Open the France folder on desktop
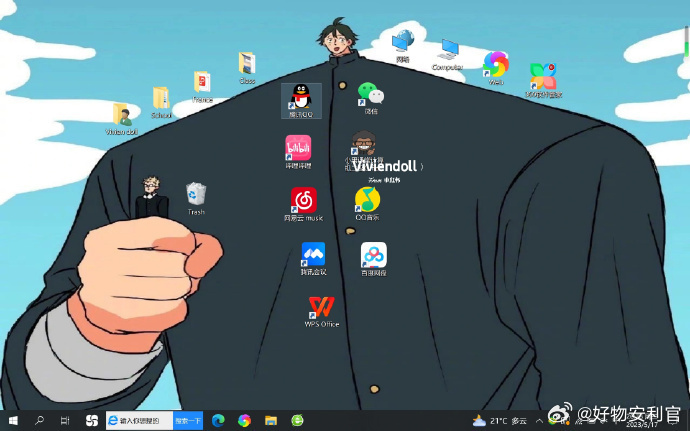This screenshot has width=690, height=431. (202, 85)
